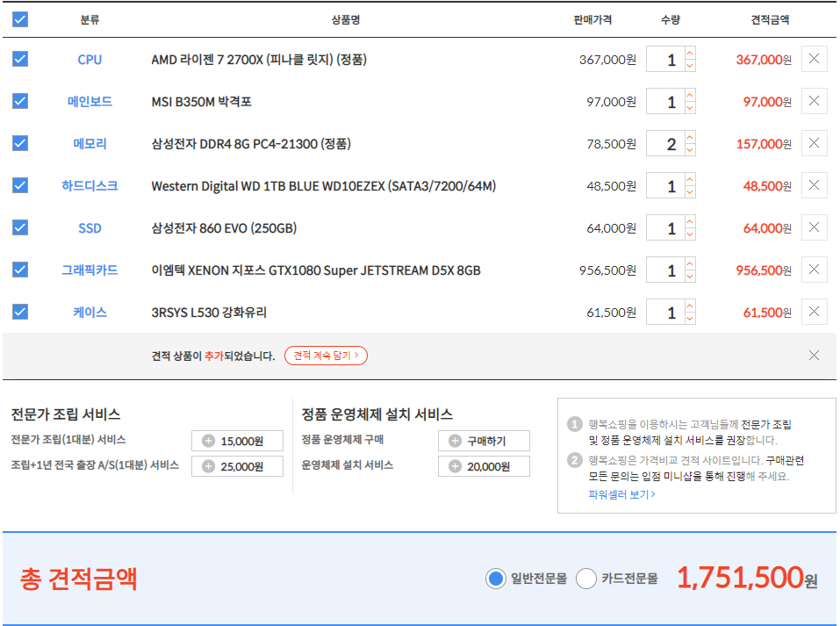
Task: Select the 일반전문몰 radio option
Action: coord(496,579)
